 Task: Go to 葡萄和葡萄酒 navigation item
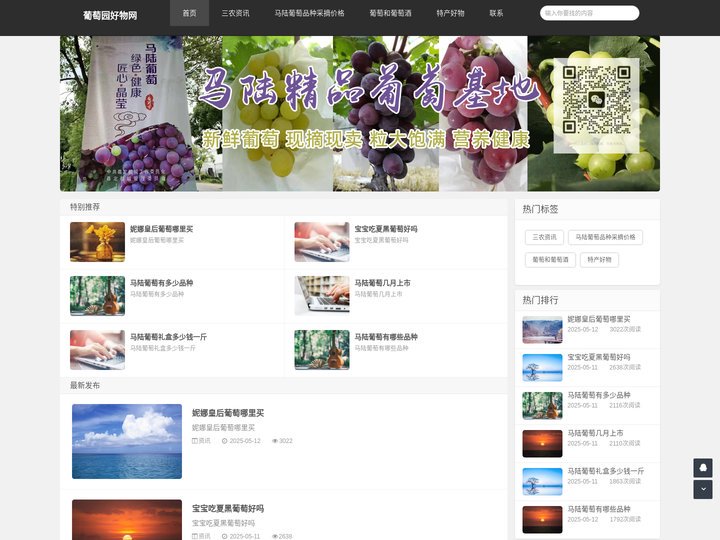[390, 13]
